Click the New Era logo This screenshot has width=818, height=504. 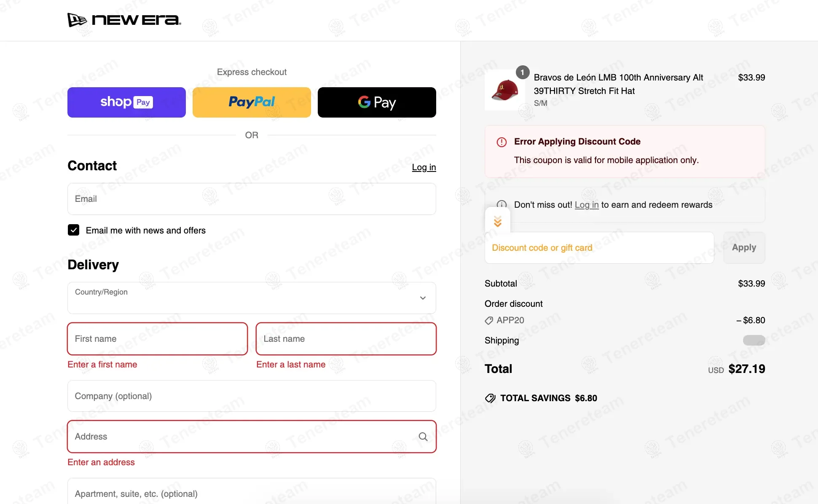pyautogui.click(x=124, y=20)
